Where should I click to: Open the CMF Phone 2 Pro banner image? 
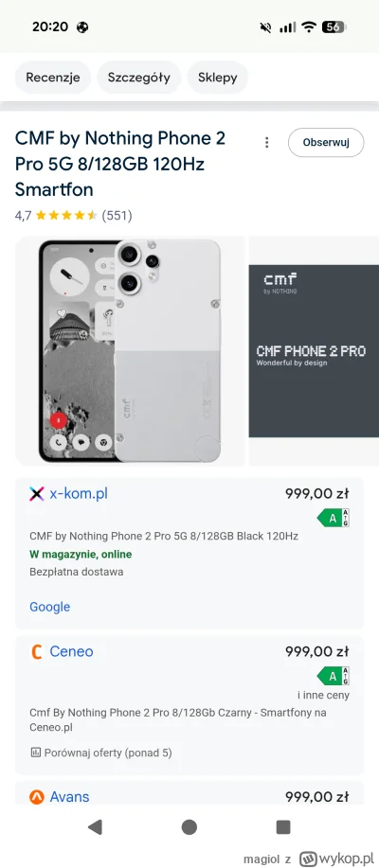pyautogui.click(x=315, y=351)
